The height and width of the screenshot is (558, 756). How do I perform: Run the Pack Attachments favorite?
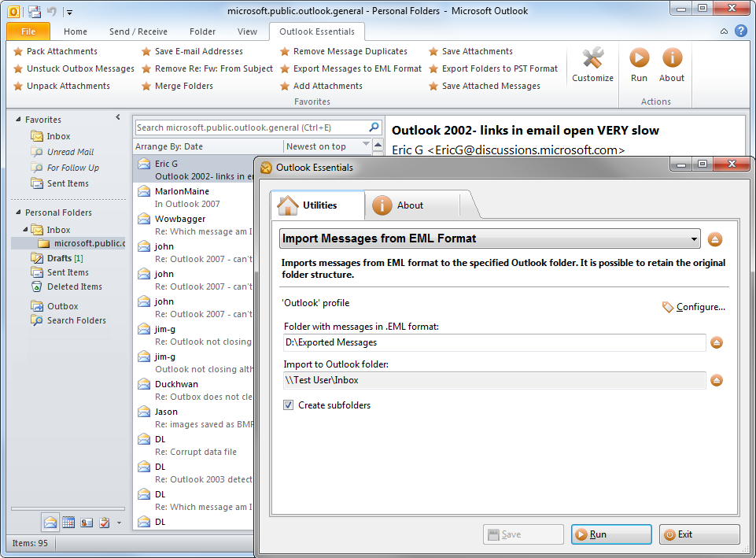tap(55, 51)
